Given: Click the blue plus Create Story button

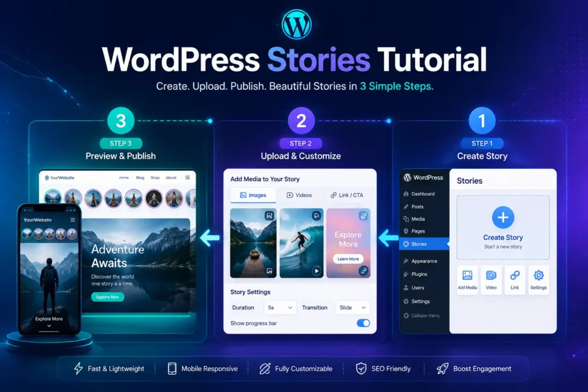Looking at the screenshot, I should (x=503, y=218).
